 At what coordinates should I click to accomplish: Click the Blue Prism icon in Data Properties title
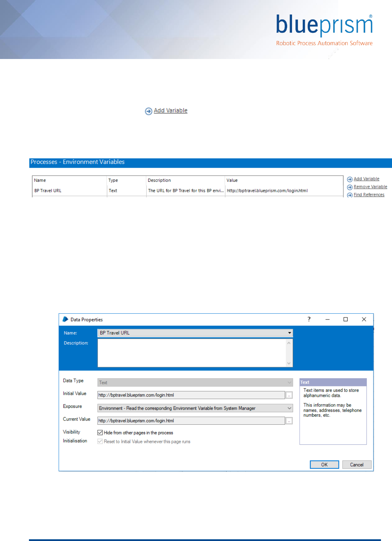coord(66,319)
